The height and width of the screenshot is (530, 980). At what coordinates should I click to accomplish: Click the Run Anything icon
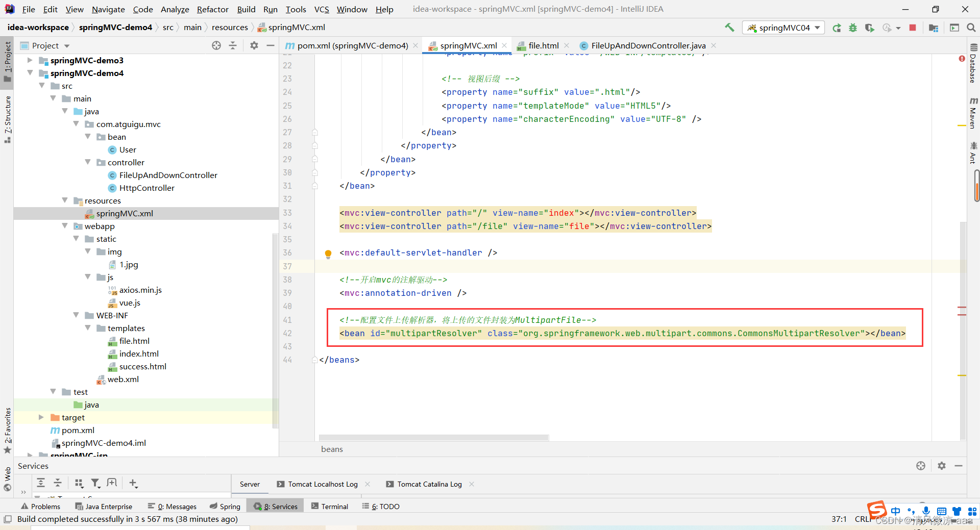point(954,28)
